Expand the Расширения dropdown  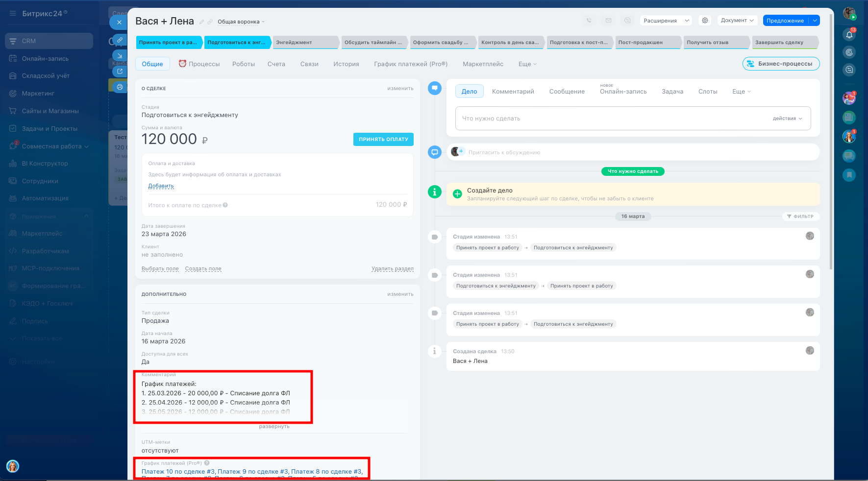[666, 21]
